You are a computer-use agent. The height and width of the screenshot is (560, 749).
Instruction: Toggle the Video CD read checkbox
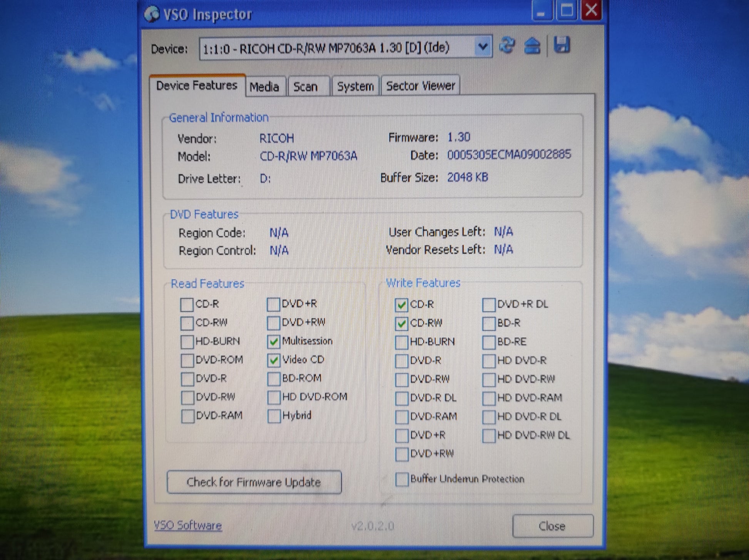tap(274, 360)
